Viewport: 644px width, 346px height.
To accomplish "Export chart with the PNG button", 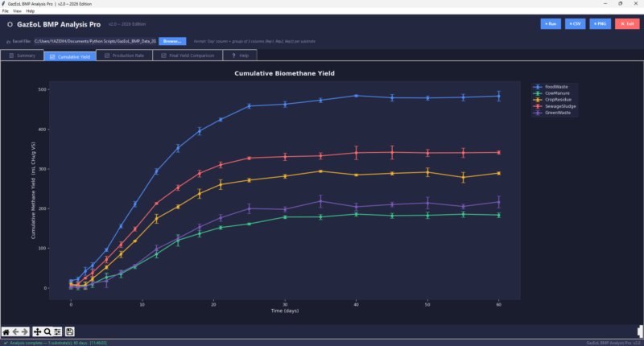I will pos(600,24).
